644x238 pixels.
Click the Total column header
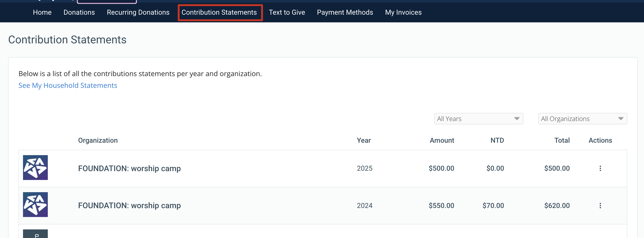coord(562,140)
